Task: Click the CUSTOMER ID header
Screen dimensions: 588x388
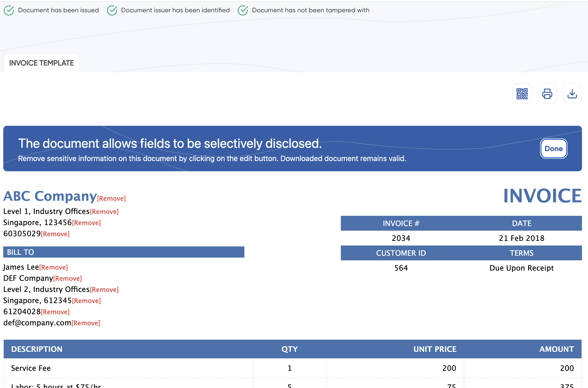Action: [401, 253]
